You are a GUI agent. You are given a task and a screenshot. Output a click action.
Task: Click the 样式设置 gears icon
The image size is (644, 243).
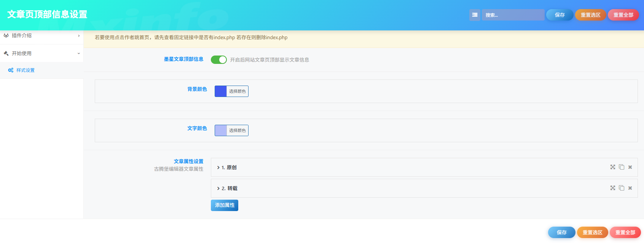(x=11, y=70)
